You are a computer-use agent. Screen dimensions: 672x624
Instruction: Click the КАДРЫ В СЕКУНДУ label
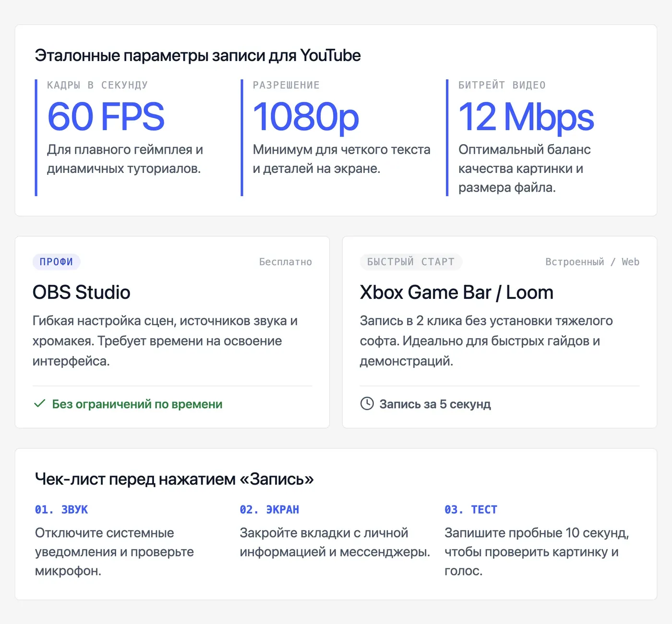(x=97, y=85)
